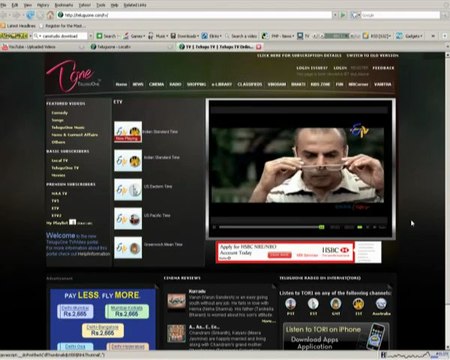Open the CLASSIFIEDS navigation link
Screen dimensions: 450x360
pos(250,84)
